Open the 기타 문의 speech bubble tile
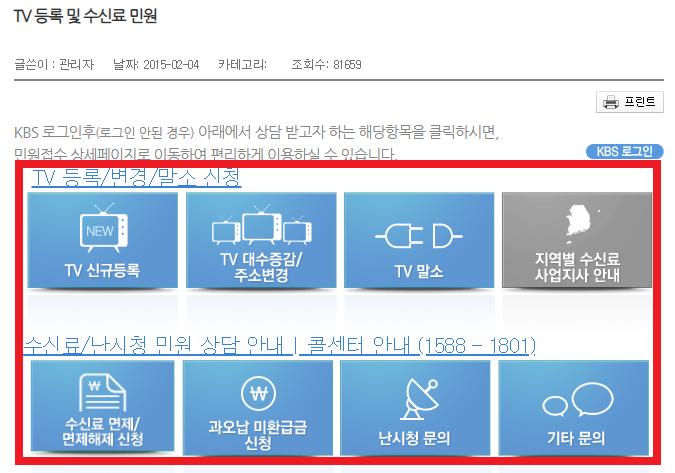The width and height of the screenshot is (675, 473). 573,408
